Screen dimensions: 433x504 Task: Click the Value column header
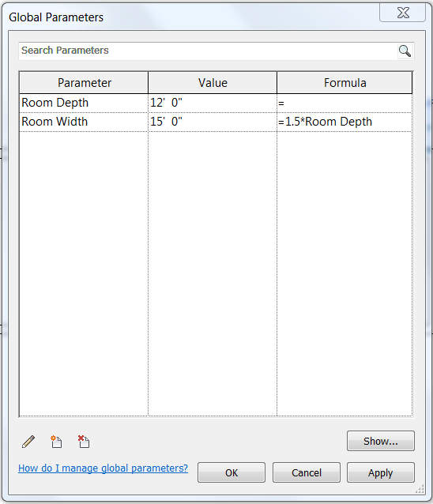213,83
